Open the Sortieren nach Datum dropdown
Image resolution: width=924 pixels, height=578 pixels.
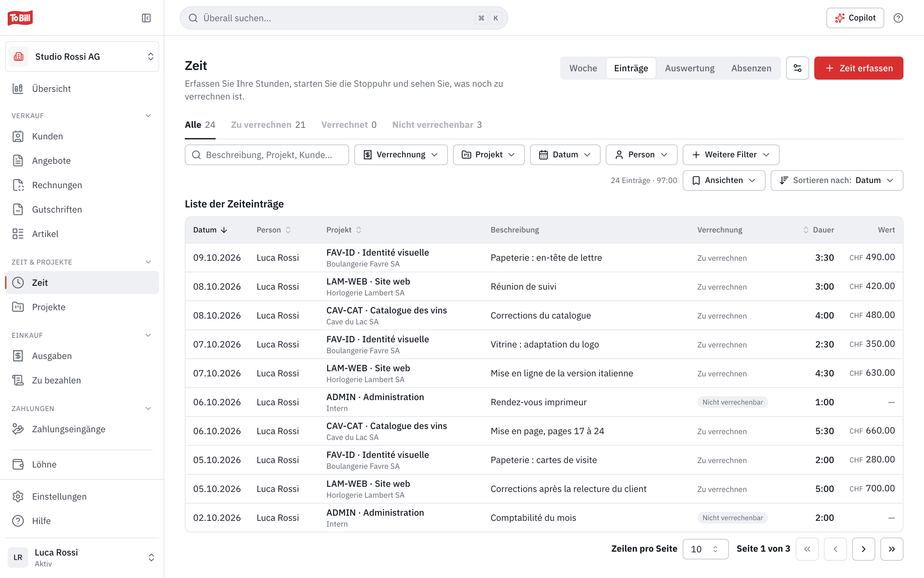pyautogui.click(x=836, y=180)
